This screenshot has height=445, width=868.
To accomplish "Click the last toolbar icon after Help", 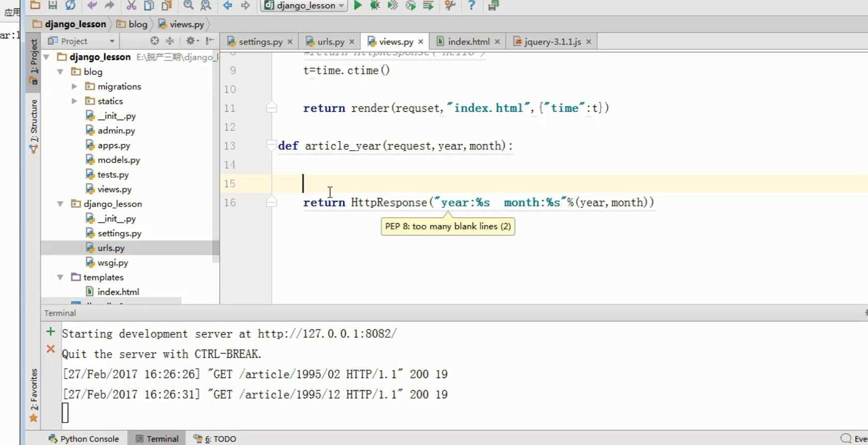I will (493, 5).
